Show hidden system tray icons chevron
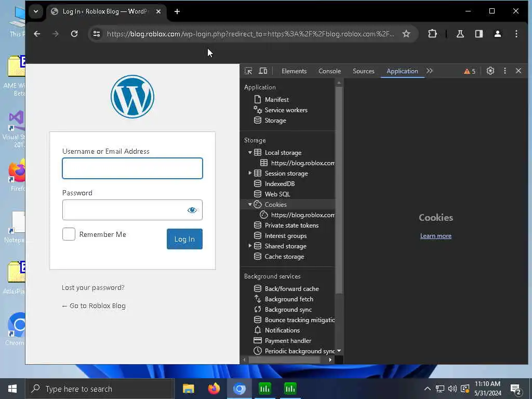 427,389
